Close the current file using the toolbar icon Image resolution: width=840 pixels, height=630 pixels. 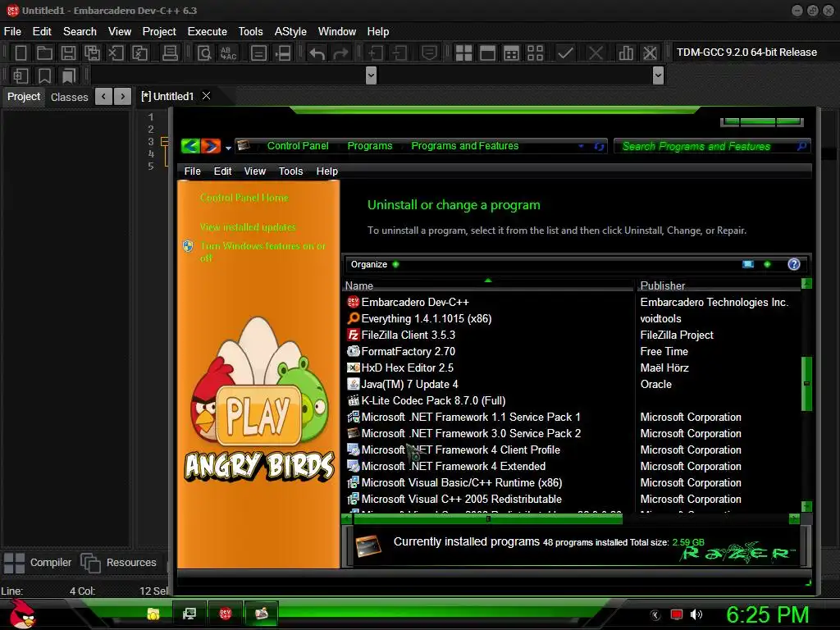coord(116,52)
